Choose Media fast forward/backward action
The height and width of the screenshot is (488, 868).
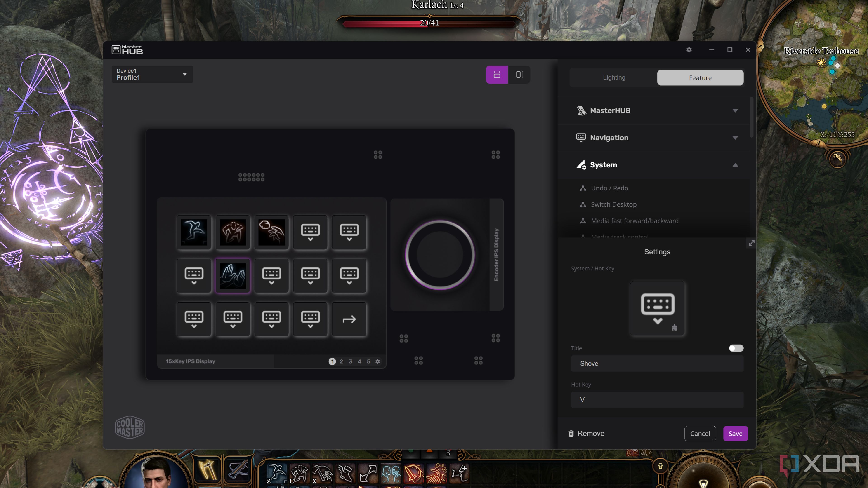click(635, 221)
